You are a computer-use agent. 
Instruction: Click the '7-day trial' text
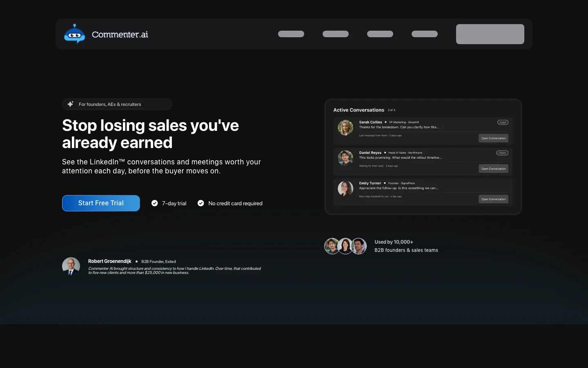pos(174,203)
